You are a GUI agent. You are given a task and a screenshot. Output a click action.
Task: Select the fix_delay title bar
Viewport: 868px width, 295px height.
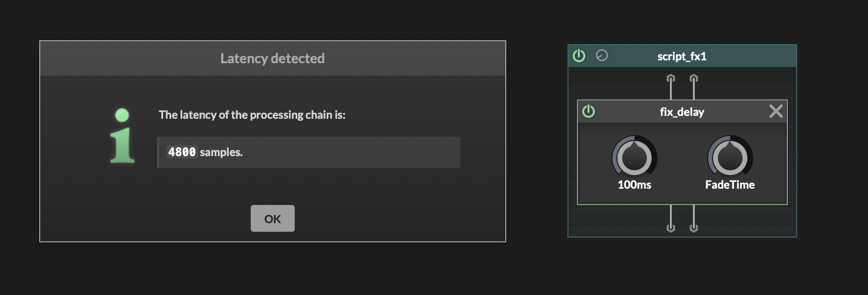(682, 112)
